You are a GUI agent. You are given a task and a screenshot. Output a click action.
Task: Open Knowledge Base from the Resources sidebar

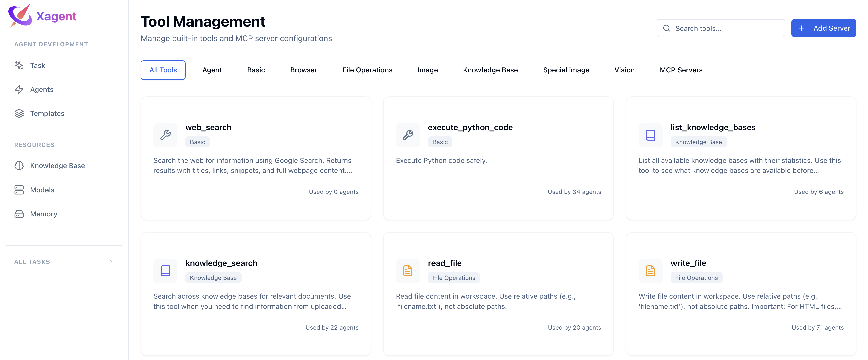tap(57, 166)
